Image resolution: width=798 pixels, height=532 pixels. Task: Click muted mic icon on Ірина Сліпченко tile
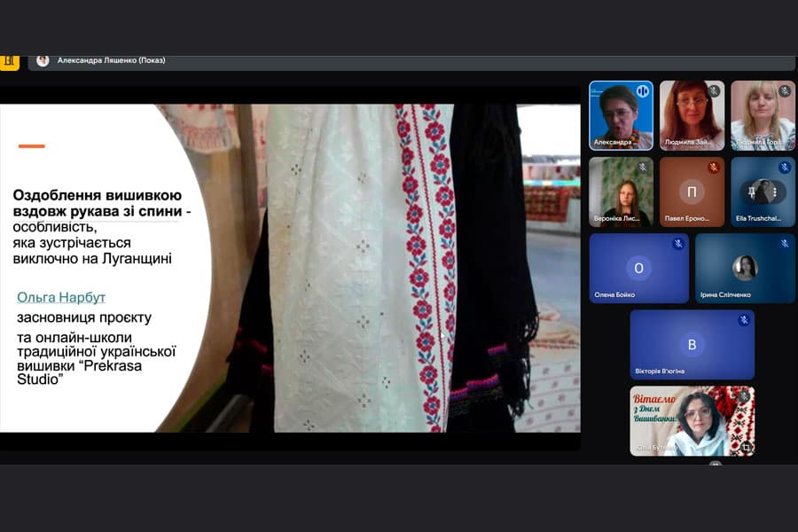coord(785,243)
